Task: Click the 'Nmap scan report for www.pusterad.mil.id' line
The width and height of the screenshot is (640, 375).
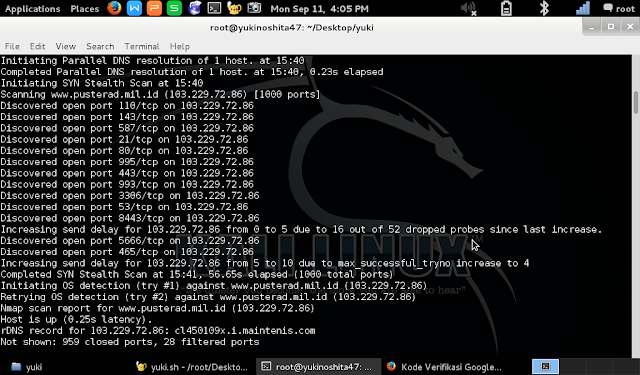Action: click(157, 308)
